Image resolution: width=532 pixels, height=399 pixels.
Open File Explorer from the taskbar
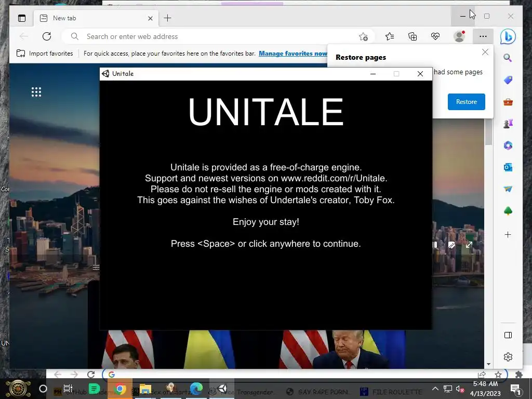(145, 389)
